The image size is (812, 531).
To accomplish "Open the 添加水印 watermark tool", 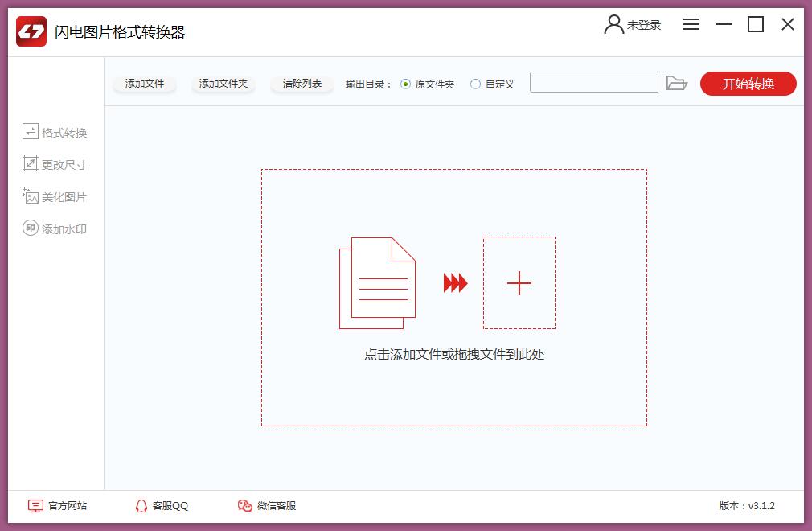I will tap(55, 228).
